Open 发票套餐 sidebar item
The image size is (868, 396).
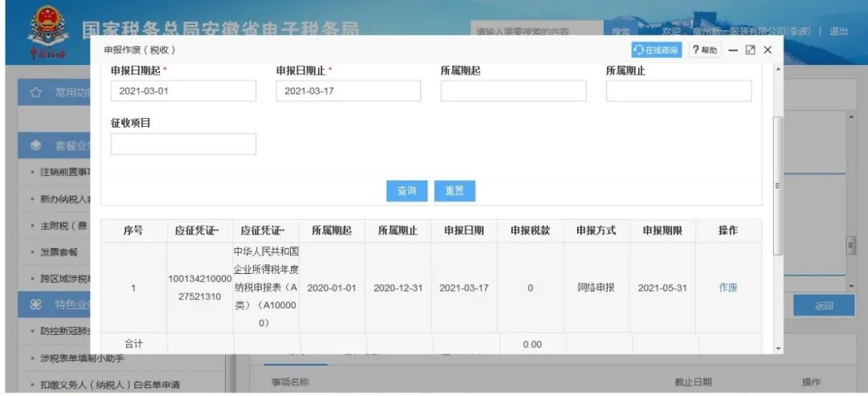(59, 252)
